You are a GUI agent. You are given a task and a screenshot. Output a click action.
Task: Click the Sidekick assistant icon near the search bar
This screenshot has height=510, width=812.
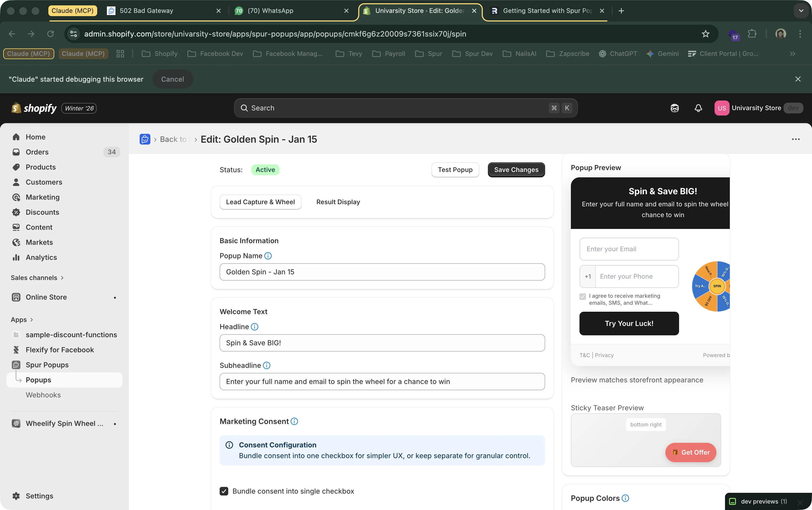pos(675,108)
